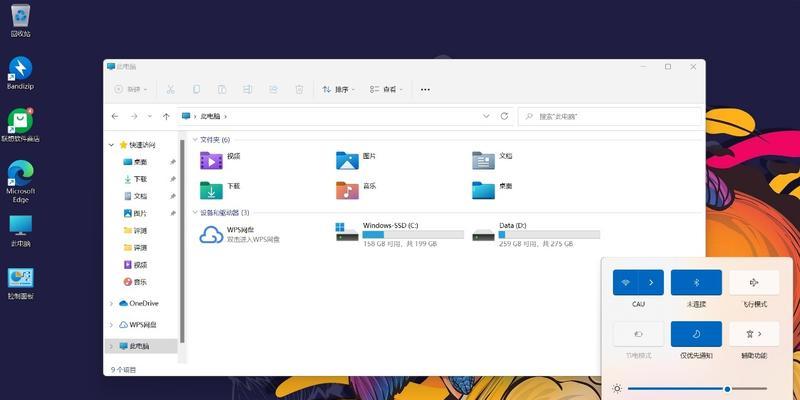This screenshot has height=400, width=800.
Task: Open the Sort (排序) dropdown
Action: coord(339,89)
